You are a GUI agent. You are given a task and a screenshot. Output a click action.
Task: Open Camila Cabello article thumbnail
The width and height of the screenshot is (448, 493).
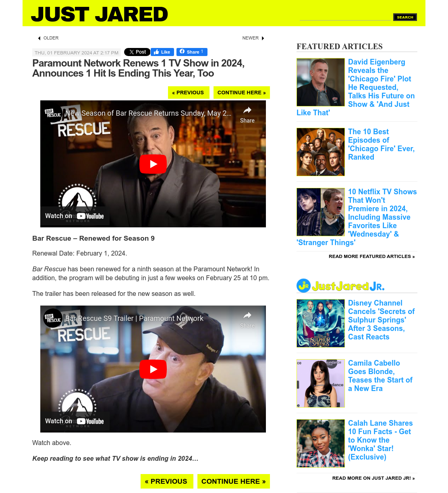click(x=321, y=383)
